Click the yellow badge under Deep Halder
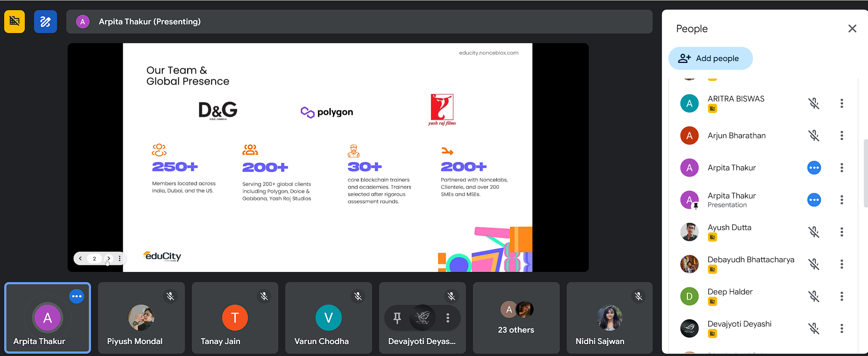This screenshot has height=356, width=868. click(712, 302)
